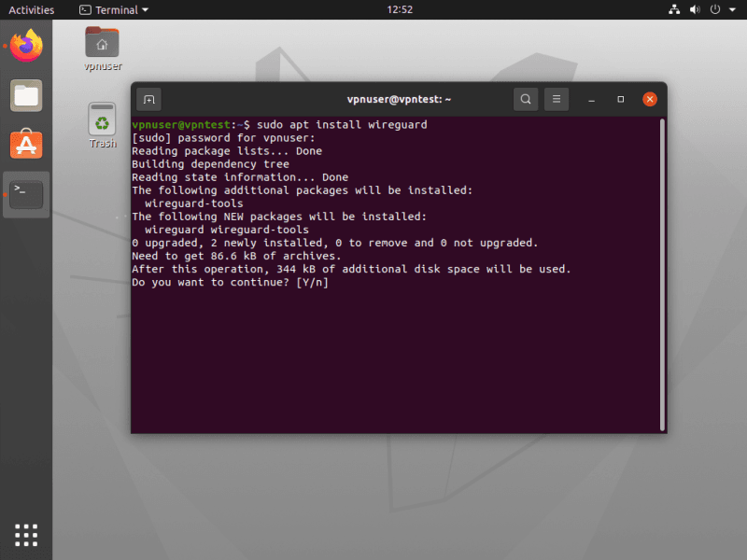747x560 pixels.
Task: Show Applications grid
Action: click(x=26, y=534)
